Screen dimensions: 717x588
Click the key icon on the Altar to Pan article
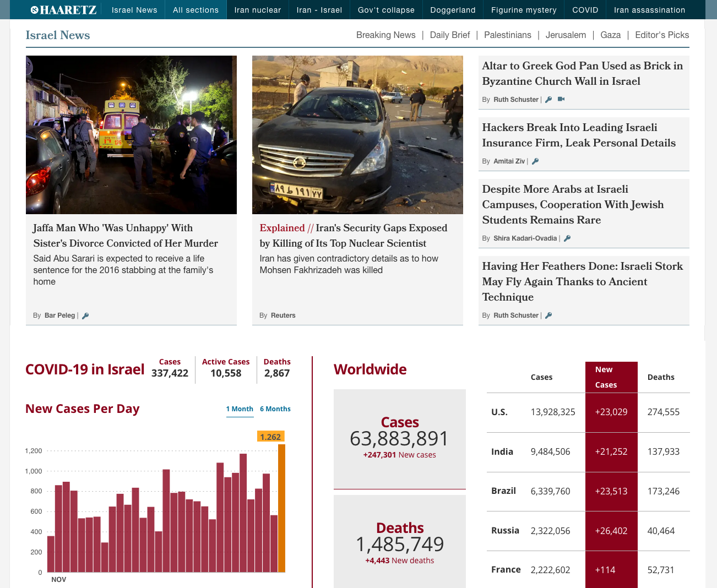coord(548,100)
